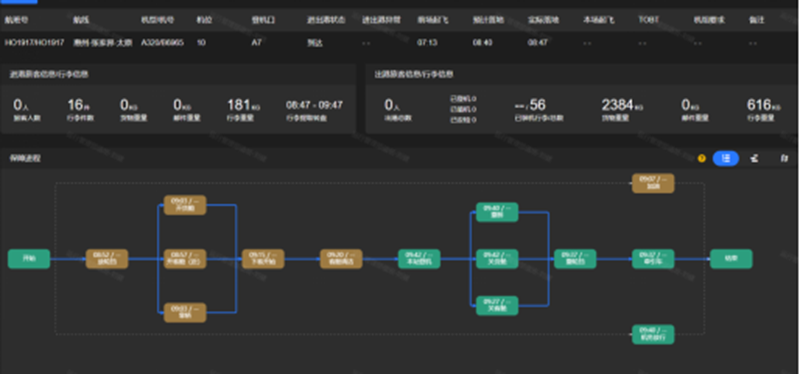Select the brown 09:07 node at top right
The height and width of the screenshot is (374, 800).
tap(653, 183)
